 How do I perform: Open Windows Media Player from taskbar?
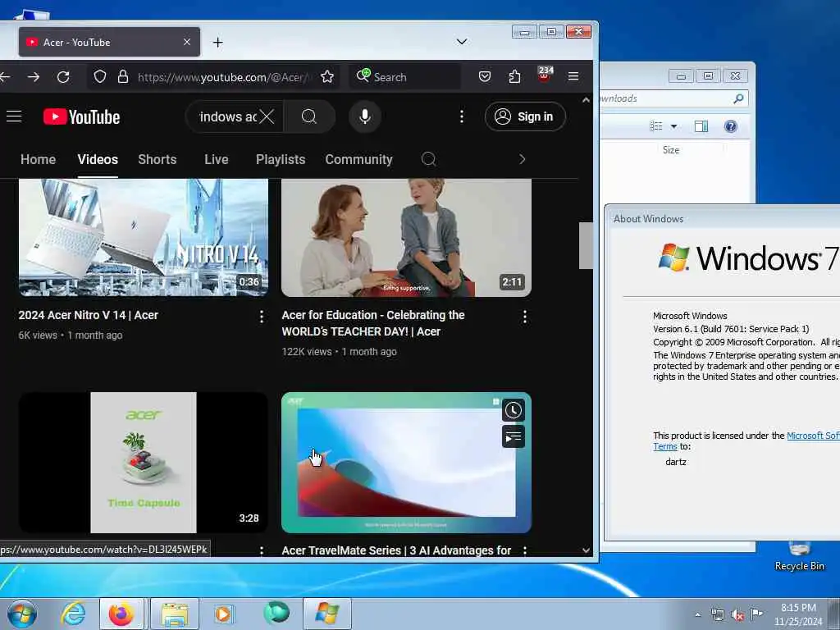click(223, 614)
